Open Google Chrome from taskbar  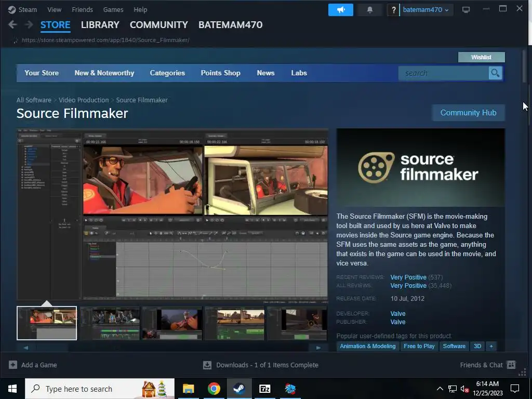(x=214, y=389)
